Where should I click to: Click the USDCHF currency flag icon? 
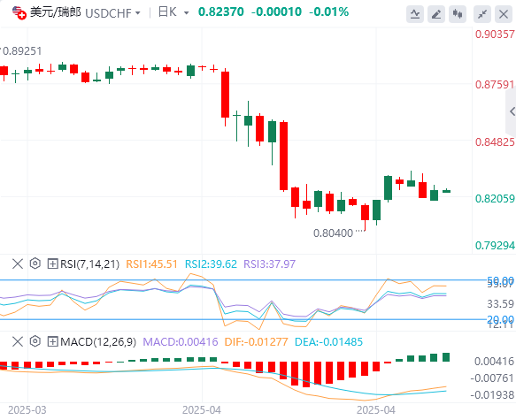pos(19,12)
